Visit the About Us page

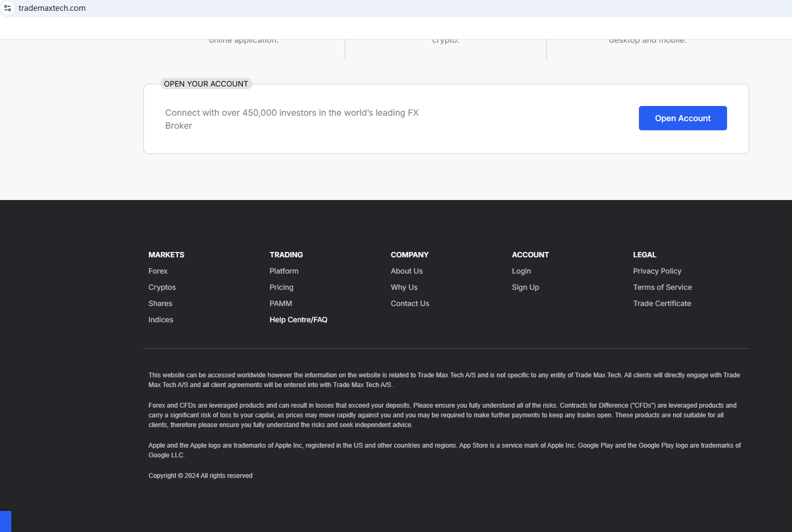[406, 271]
